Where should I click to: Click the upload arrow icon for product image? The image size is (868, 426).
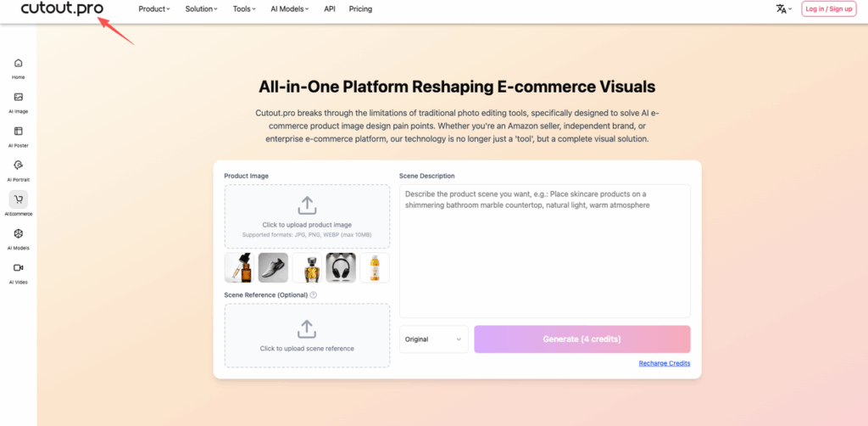click(307, 205)
